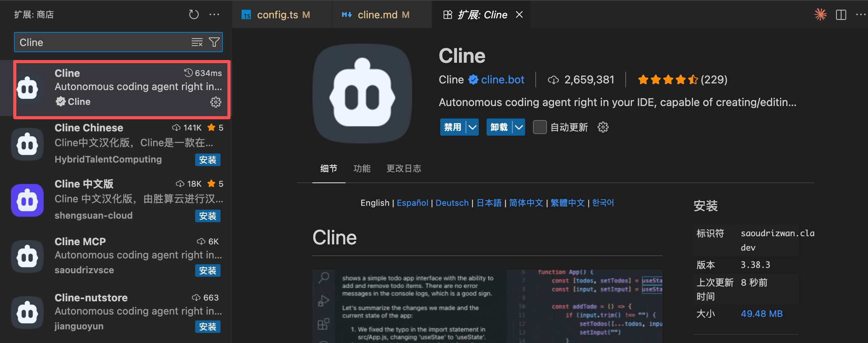Clear extension search results icon
Image resolution: width=868 pixels, height=343 pixels.
(197, 42)
